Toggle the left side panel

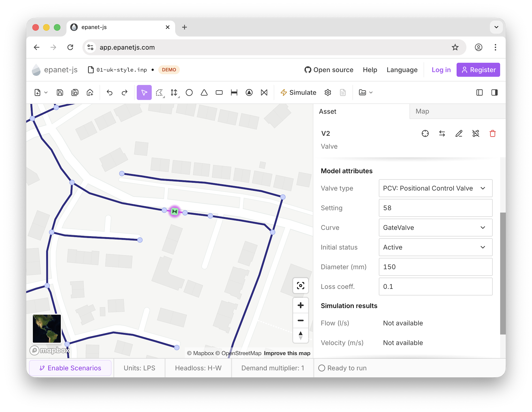480,92
